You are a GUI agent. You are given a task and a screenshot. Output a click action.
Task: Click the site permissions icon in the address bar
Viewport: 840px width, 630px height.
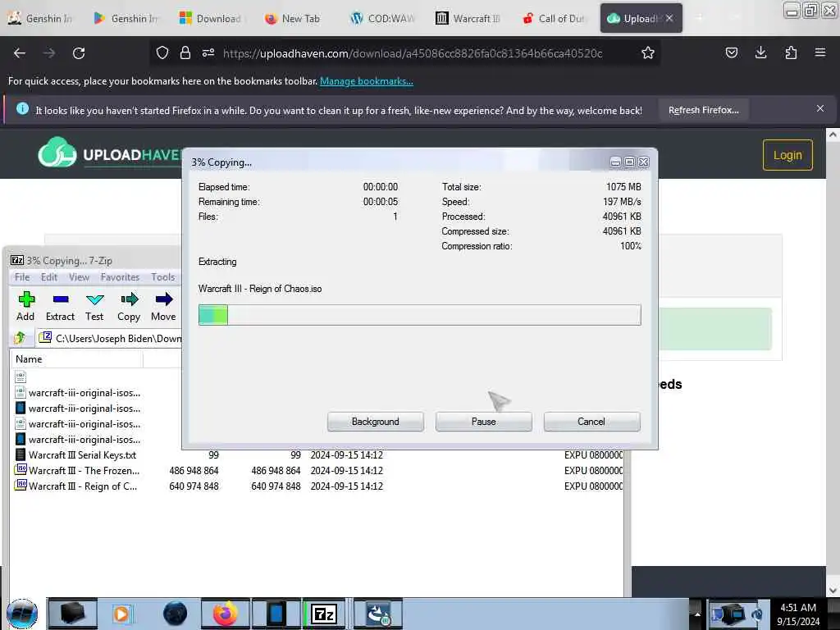(x=208, y=52)
